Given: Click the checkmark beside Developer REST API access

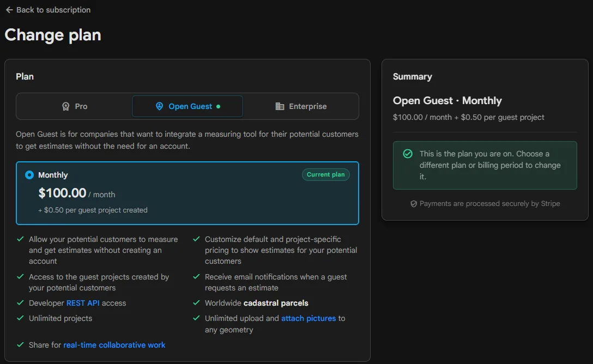Looking at the screenshot, I should coord(20,303).
